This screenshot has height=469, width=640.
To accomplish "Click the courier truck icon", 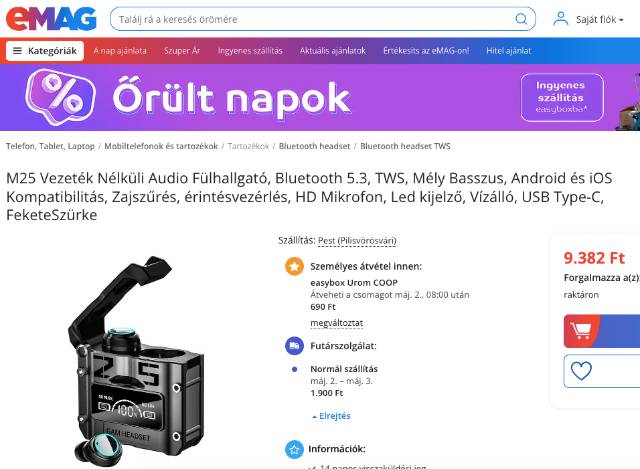I will tap(294, 346).
